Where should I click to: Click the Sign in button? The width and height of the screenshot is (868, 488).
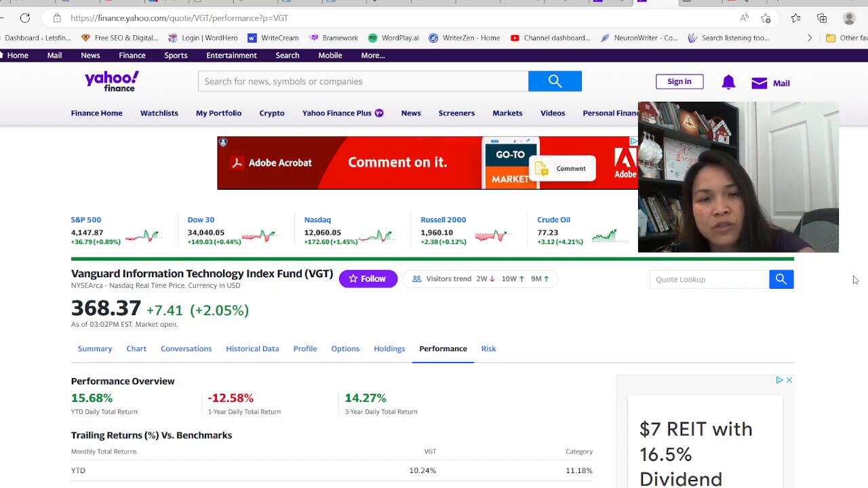pos(679,82)
